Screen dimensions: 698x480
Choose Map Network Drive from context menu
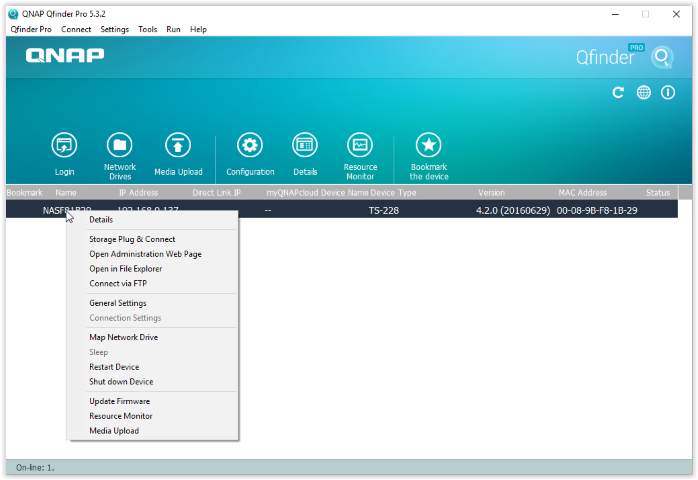coord(123,337)
